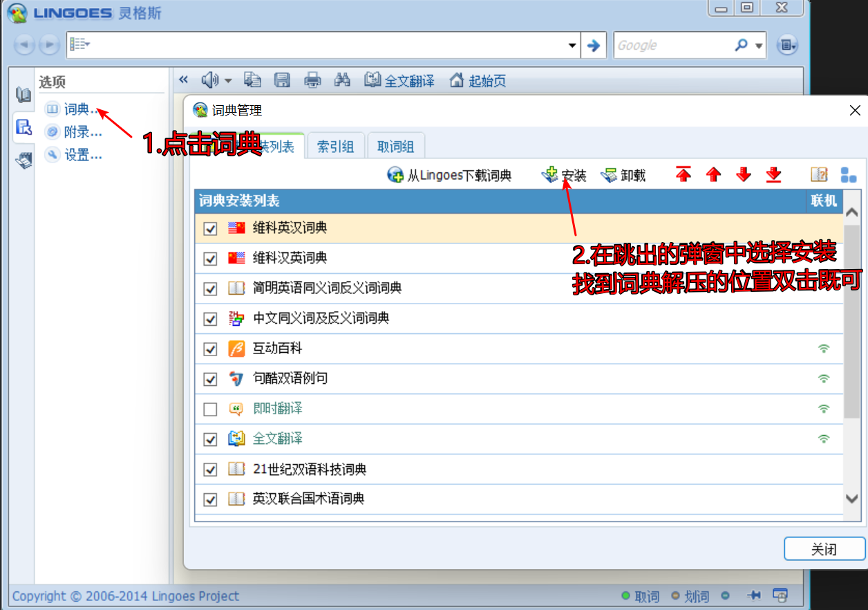The height and width of the screenshot is (610, 868).
Task: Expand the address bar dropdown arrow
Action: (572, 46)
